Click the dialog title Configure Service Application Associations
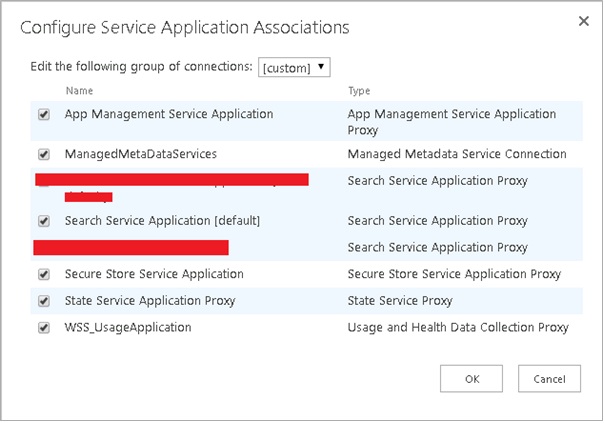This screenshot has width=605, height=423. (185, 28)
